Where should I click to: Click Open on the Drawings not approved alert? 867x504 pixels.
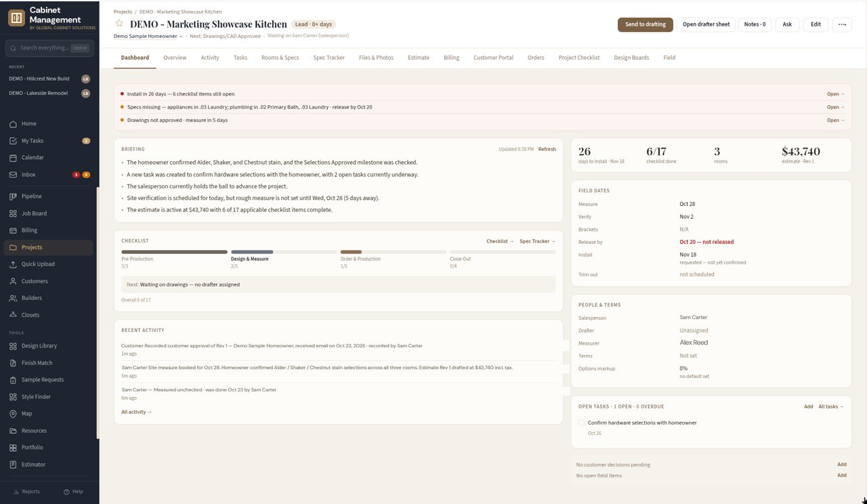coord(836,120)
